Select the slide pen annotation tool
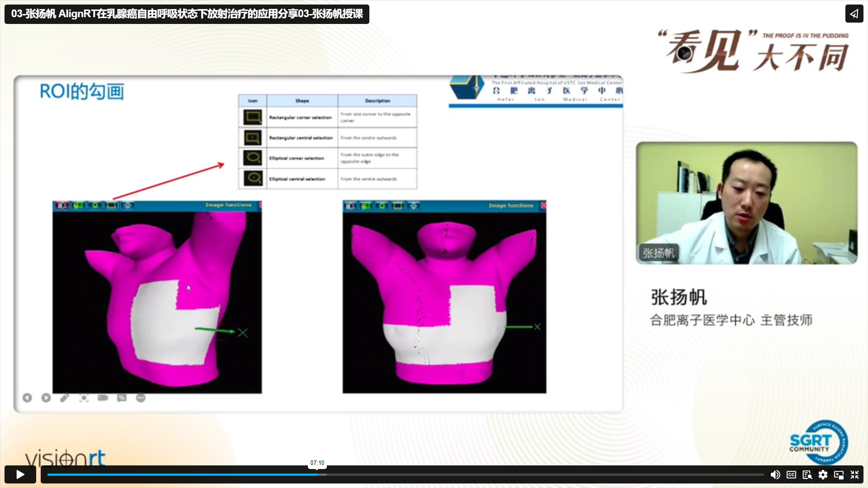 [x=65, y=398]
